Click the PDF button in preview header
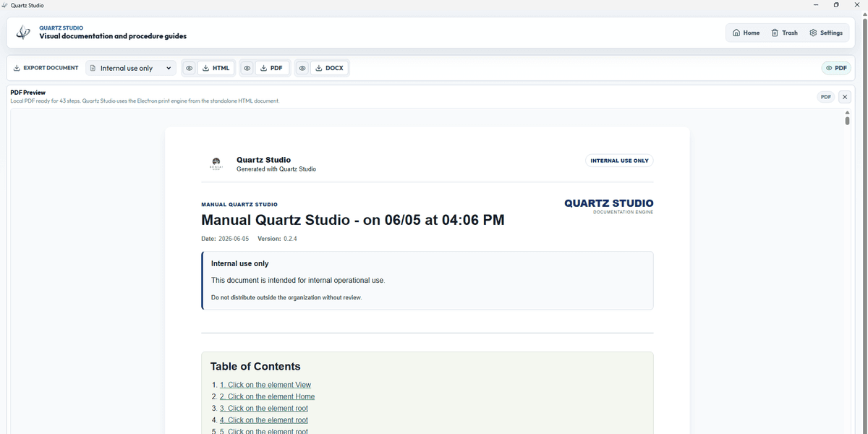This screenshot has height=434, width=868. coord(826,96)
